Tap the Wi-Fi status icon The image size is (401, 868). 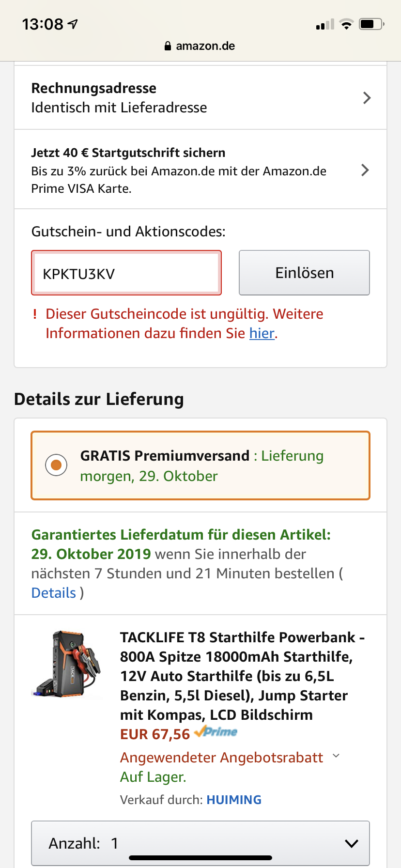[x=346, y=24]
